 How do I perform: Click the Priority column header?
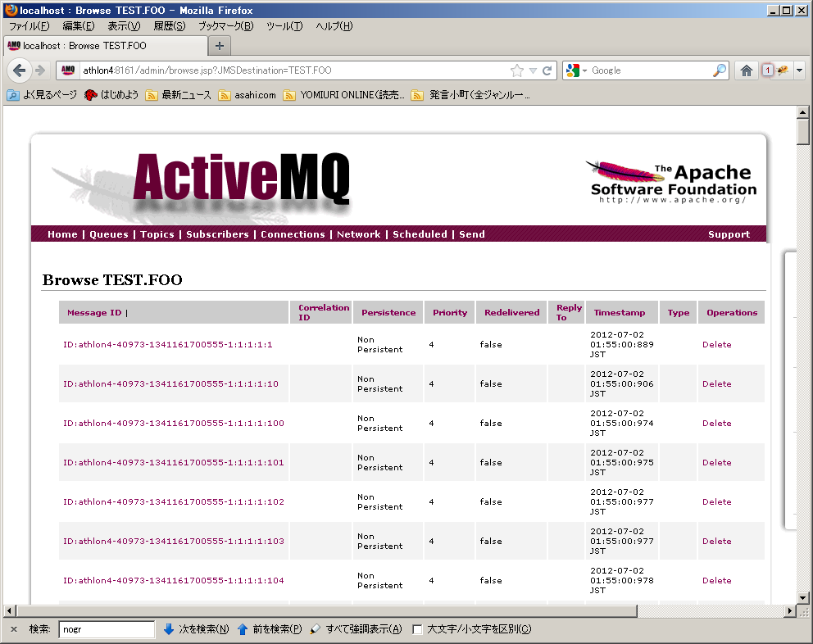[450, 313]
